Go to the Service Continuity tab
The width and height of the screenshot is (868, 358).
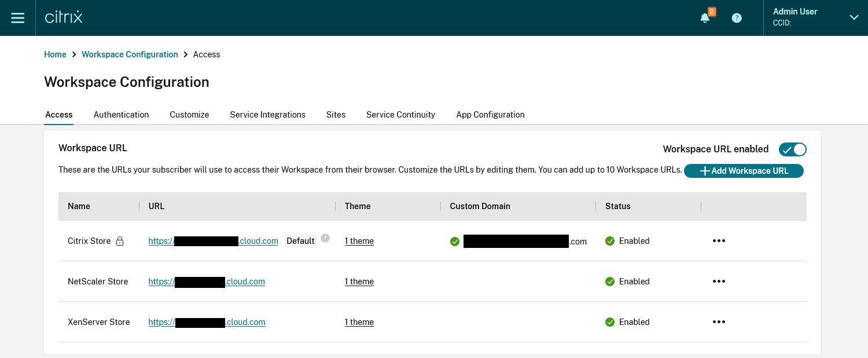tap(400, 115)
